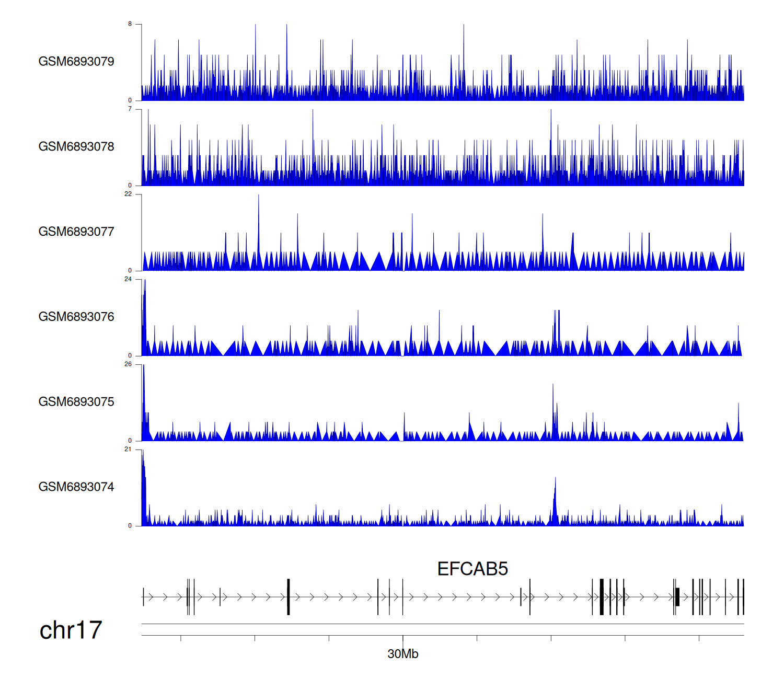Select the y-axis maximum value 26
This screenshot has width=784, height=690.
128,364
